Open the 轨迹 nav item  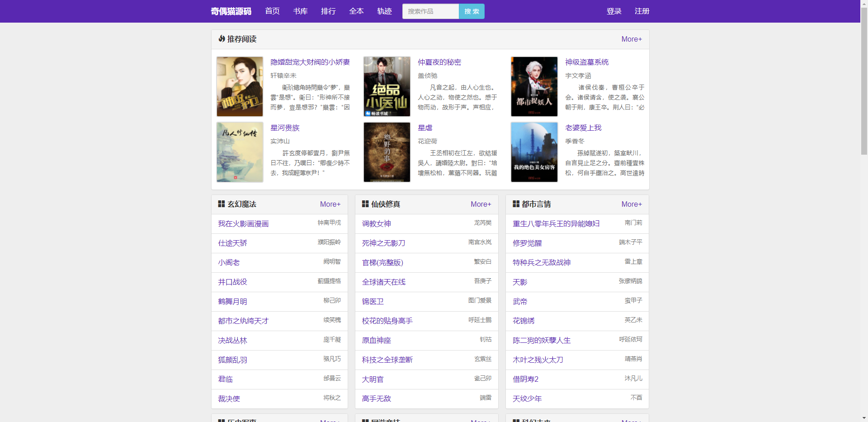384,11
